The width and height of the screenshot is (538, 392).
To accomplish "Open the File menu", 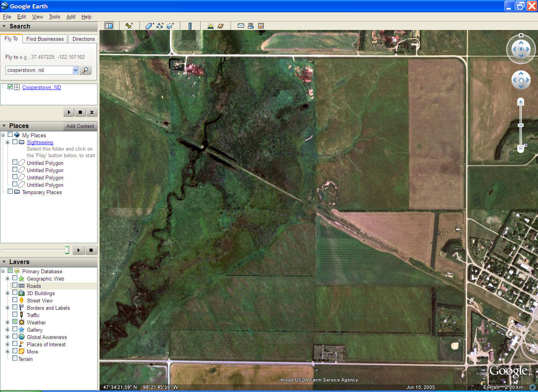I will (7, 17).
